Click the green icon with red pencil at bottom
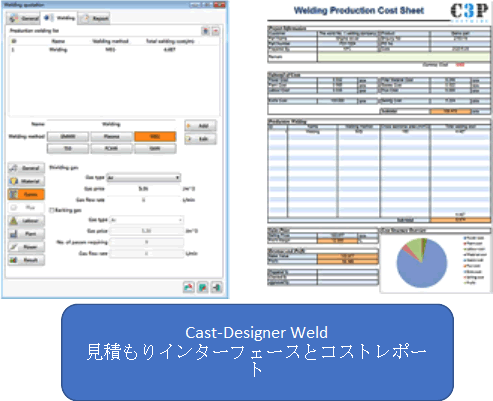Screen dimensions: 493x401 203,287
